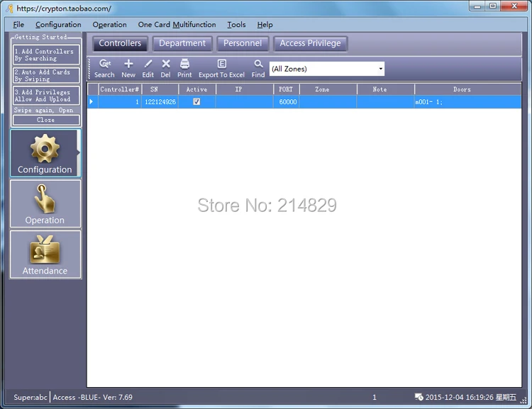
Task: Minimize the application window
Action: pos(477,6)
